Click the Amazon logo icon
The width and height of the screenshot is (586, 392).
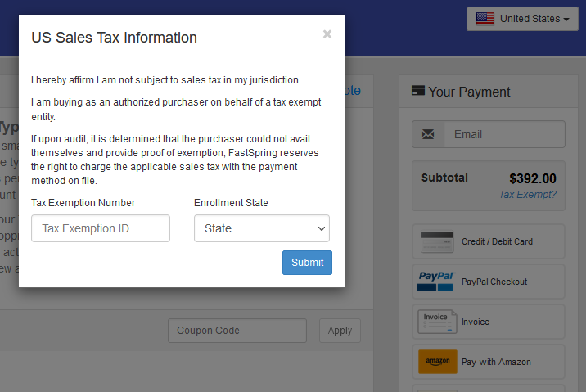point(438,362)
